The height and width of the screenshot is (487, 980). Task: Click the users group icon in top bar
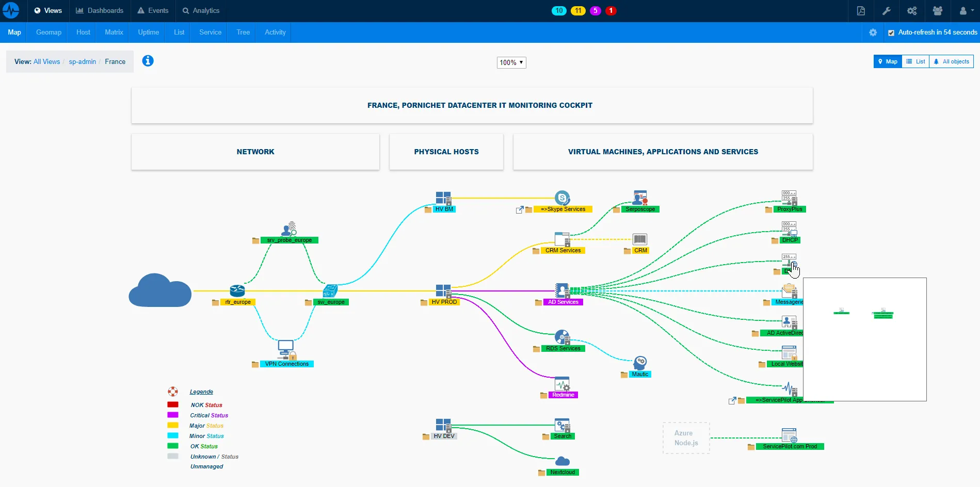click(937, 10)
